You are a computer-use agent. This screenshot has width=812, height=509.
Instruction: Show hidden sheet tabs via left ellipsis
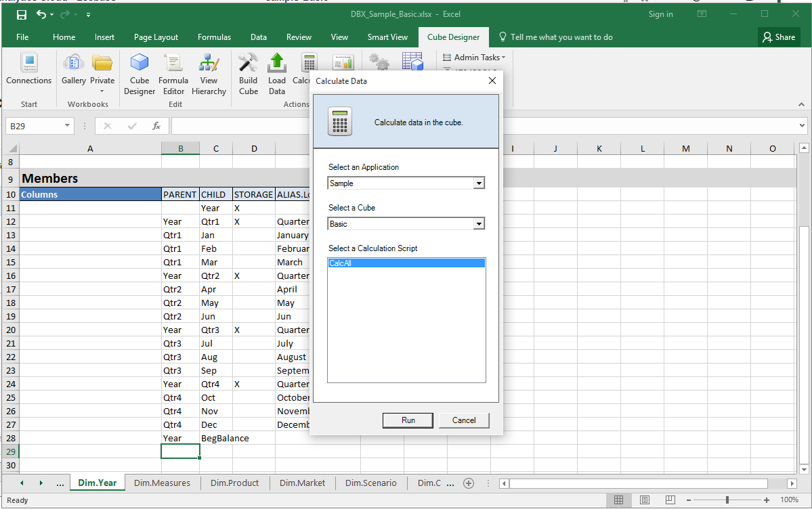[x=60, y=483]
